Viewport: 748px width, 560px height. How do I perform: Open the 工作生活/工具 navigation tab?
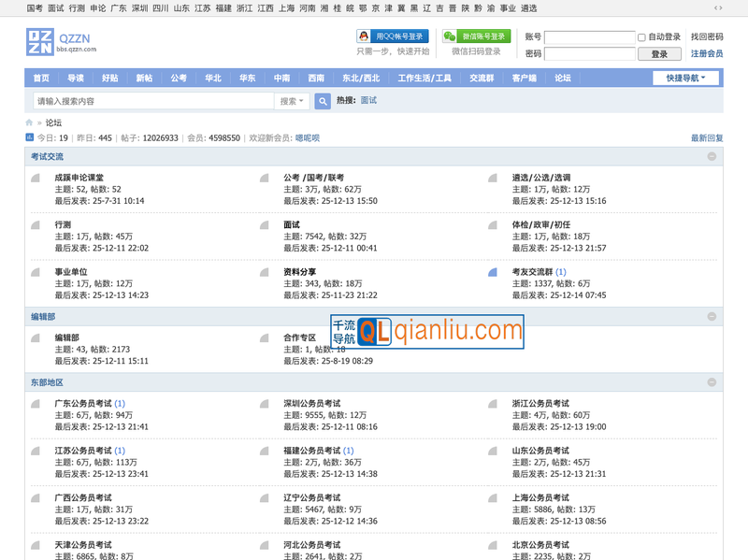(x=424, y=79)
